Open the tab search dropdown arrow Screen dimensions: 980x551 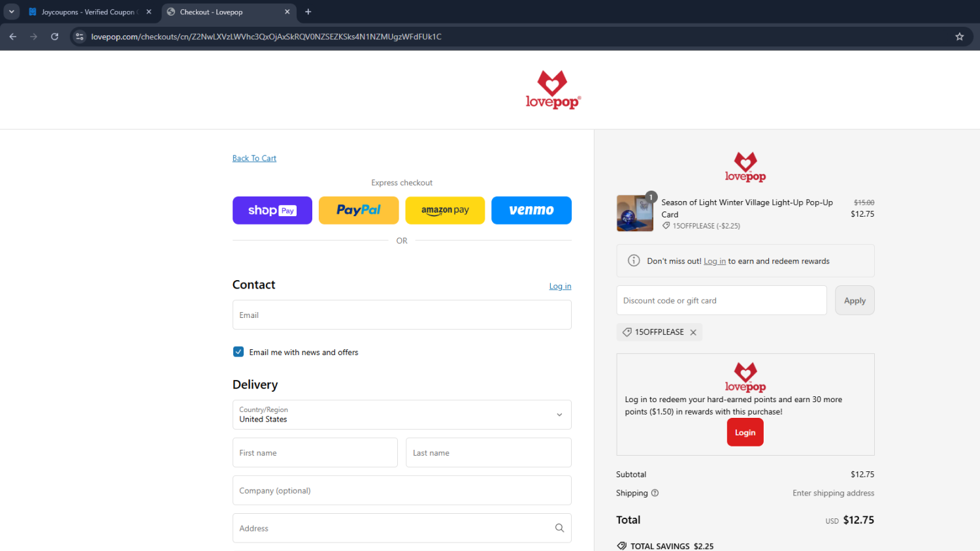pyautogui.click(x=12, y=12)
